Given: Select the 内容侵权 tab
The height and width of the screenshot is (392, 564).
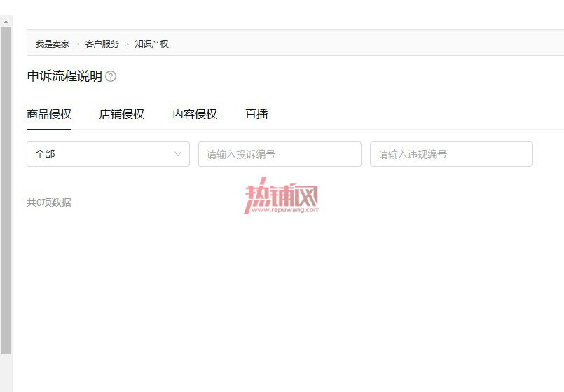Looking at the screenshot, I should click(x=195, y=114).
